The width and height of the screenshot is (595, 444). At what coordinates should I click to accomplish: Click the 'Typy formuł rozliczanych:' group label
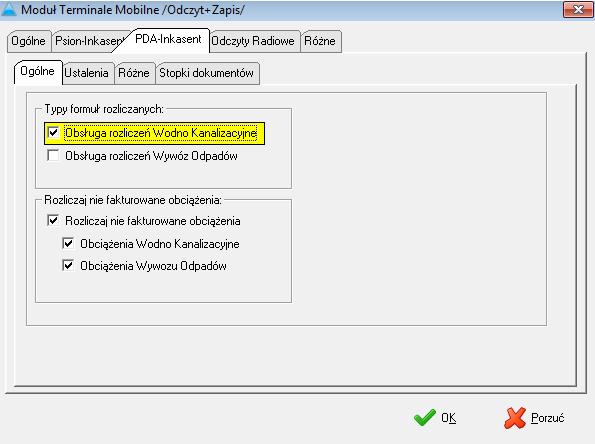(104, 109)
